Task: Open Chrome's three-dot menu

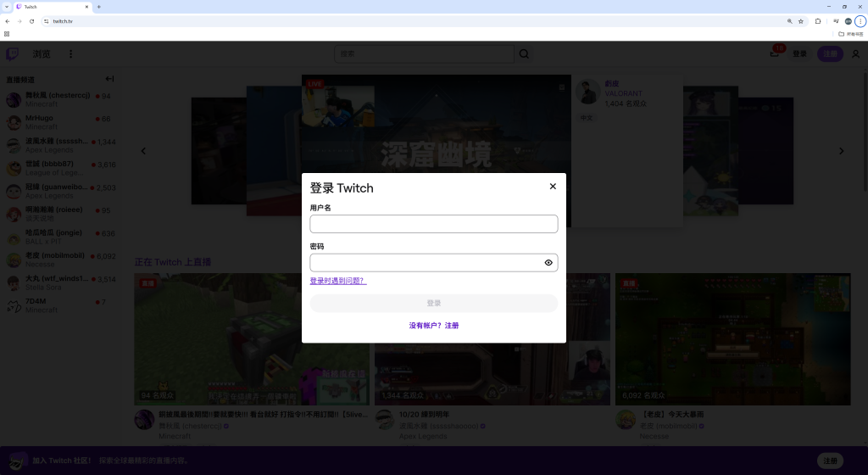Action: pyautogui.click(x=860, y=21)
